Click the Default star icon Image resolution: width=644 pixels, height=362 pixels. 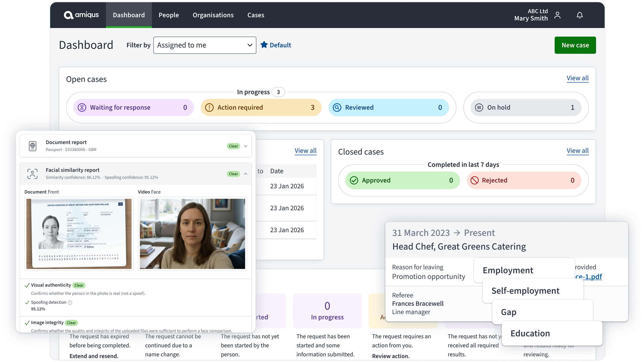tap(264, 45)
